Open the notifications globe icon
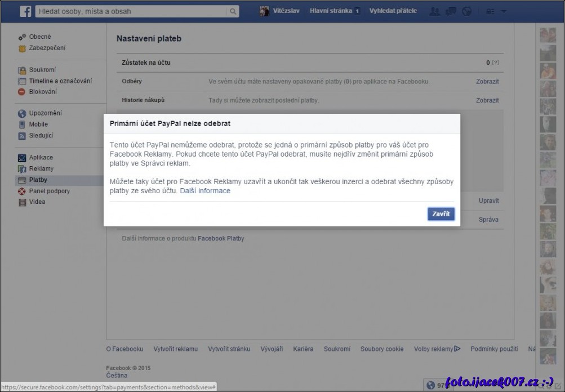This screenshot has height=392, width=565. 466,11
